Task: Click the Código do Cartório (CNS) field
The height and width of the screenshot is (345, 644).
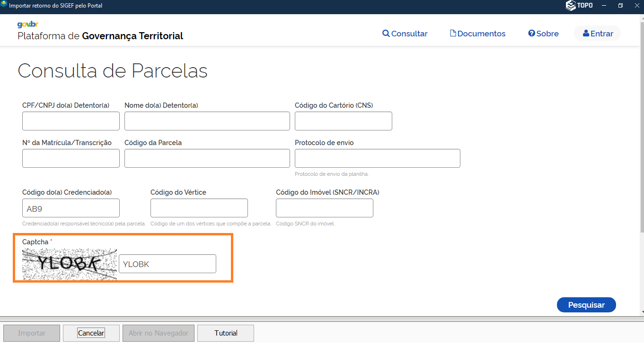Action: pyautogui.click(x=343, y=121)
